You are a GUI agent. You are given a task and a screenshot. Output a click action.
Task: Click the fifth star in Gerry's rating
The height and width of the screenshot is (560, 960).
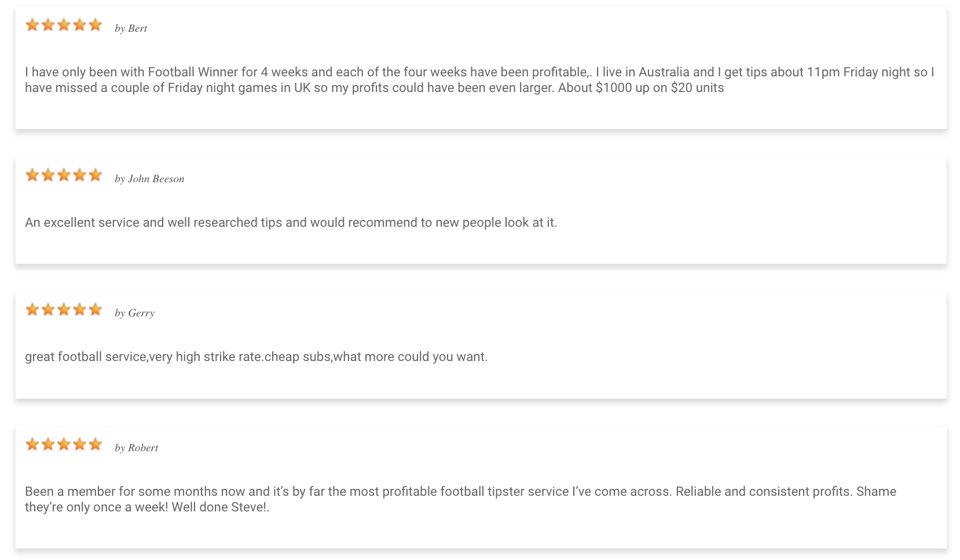click(96, 310)
